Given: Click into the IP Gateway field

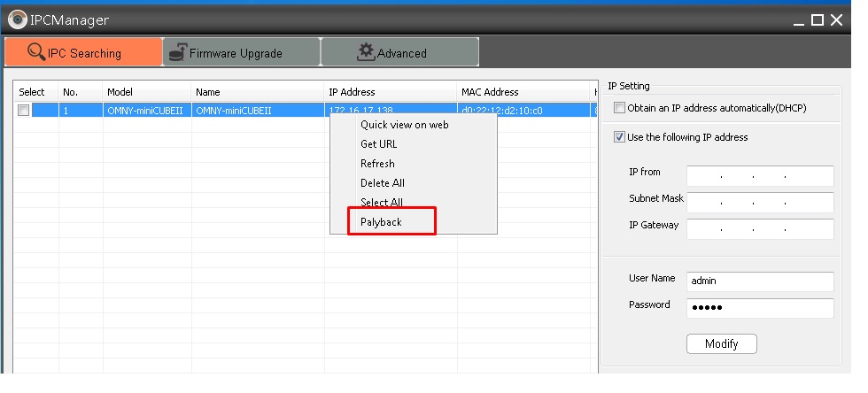Looking at the screenshot, I should click(x=760, y=229).
